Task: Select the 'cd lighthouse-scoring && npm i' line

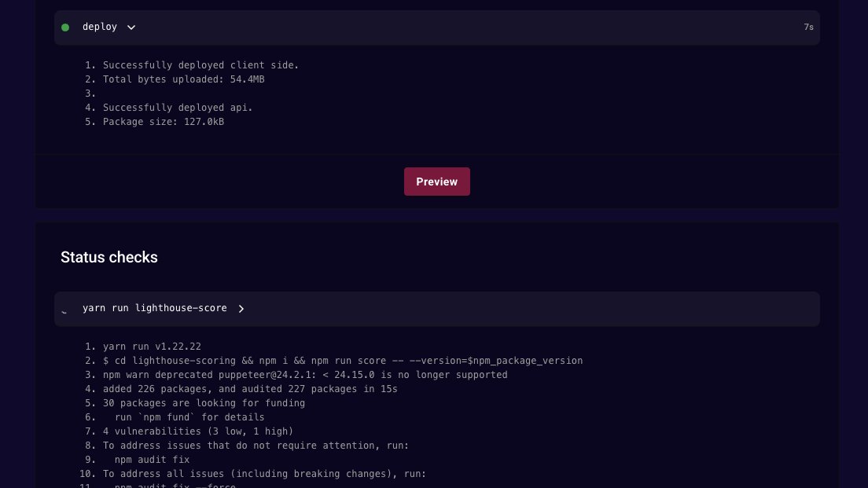Action: tap(343, 361)
